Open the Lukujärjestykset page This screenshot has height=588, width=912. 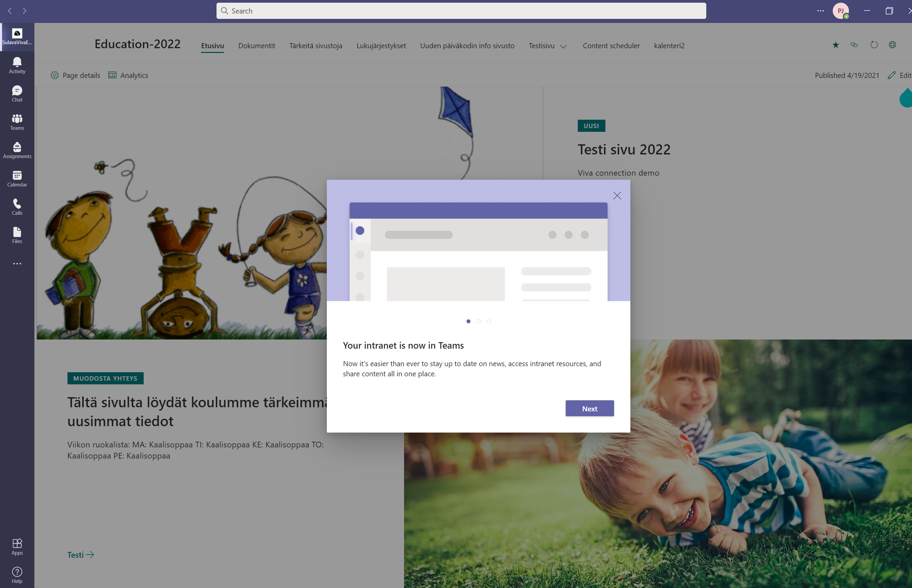coord(381,46)
